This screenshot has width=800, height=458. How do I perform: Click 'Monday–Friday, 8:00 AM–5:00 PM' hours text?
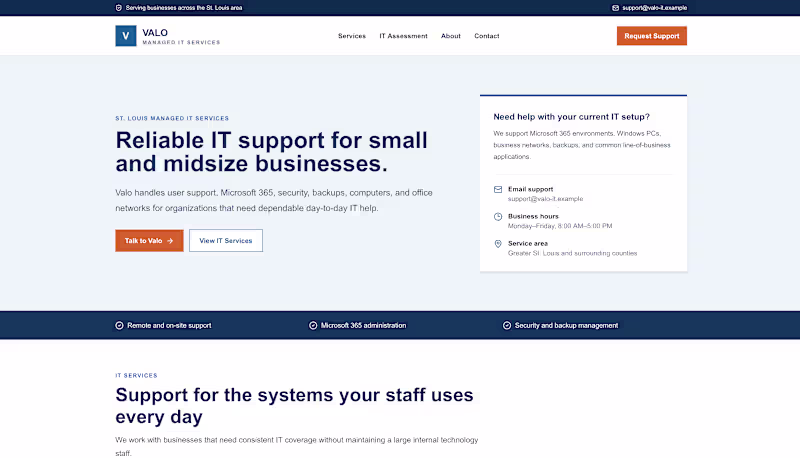560,226
